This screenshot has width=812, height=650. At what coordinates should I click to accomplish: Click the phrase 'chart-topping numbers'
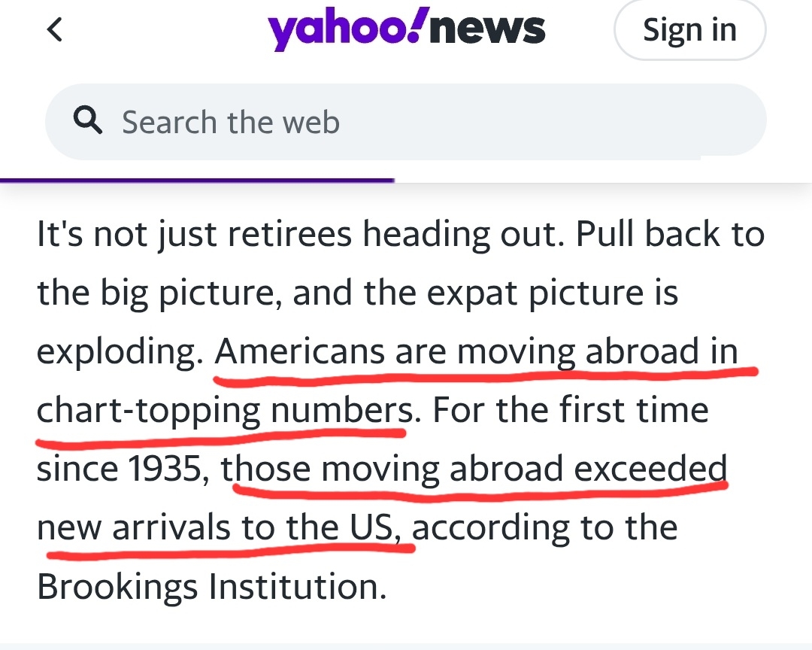(x=224, y=411)
